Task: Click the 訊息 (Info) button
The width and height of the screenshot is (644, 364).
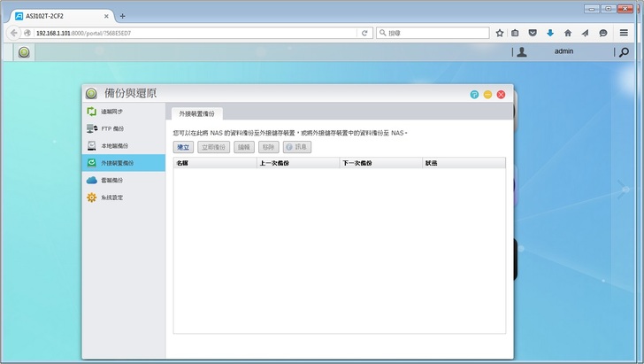Action: [296, 147]
